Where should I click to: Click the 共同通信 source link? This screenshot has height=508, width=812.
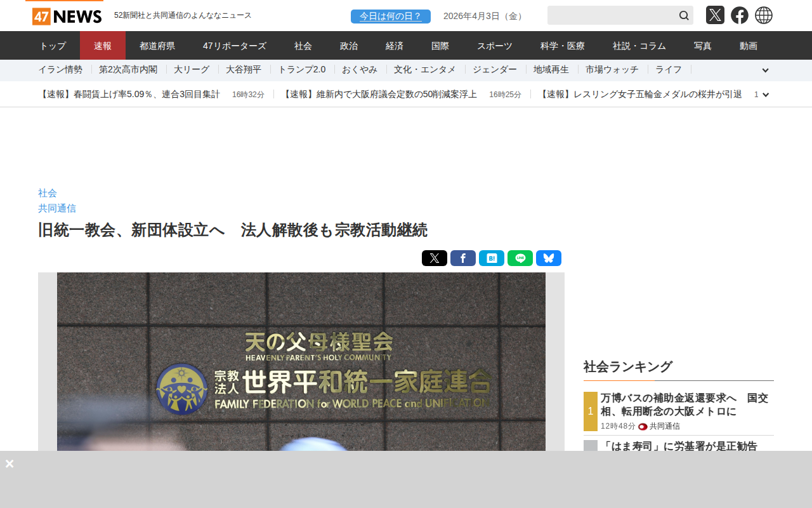[x=57, y=208]
